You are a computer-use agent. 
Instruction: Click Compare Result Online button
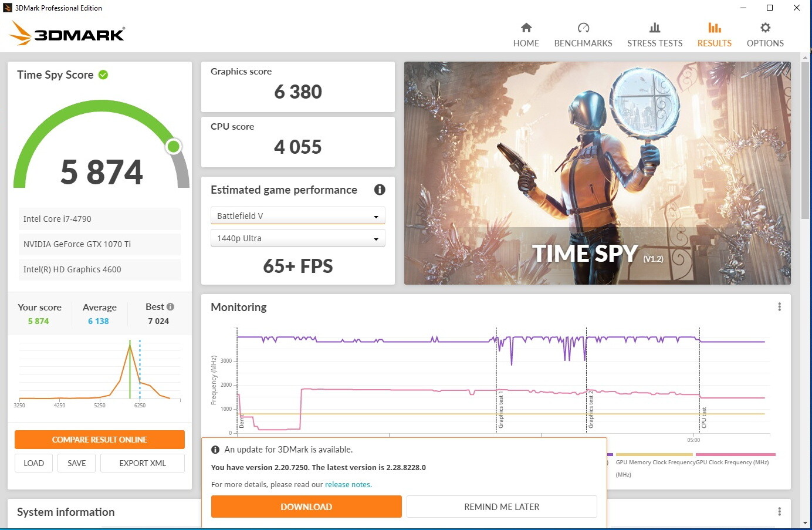tap(99, 440)
